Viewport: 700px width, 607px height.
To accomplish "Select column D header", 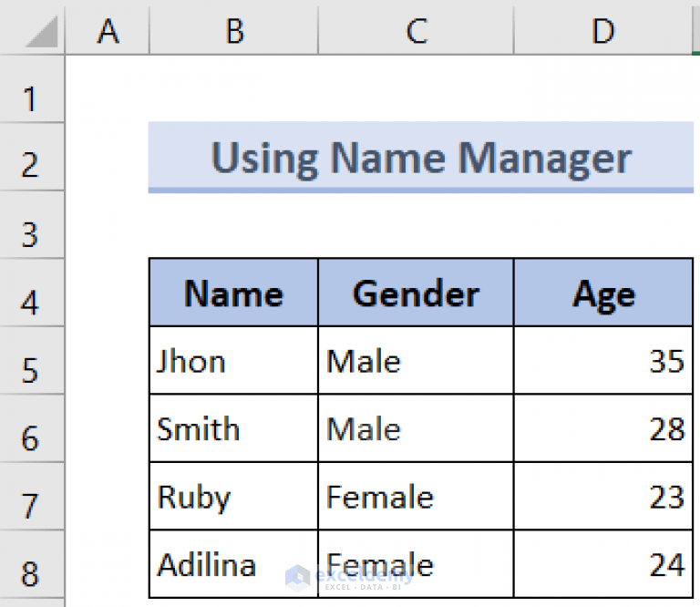I will (x=603, y=31).
